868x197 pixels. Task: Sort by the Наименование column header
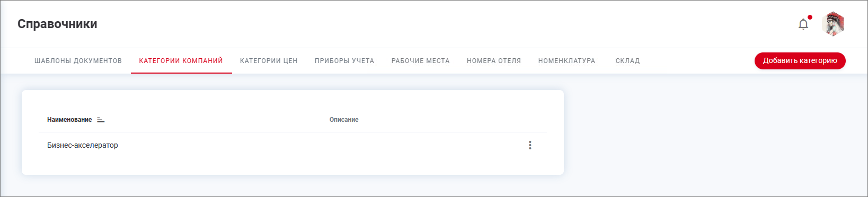pos(69,120)
